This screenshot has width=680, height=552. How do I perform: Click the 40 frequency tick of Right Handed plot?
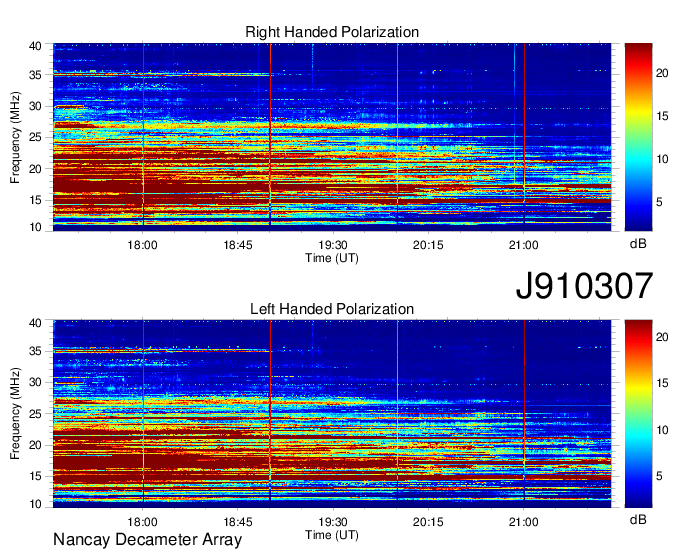coord(35,46)
